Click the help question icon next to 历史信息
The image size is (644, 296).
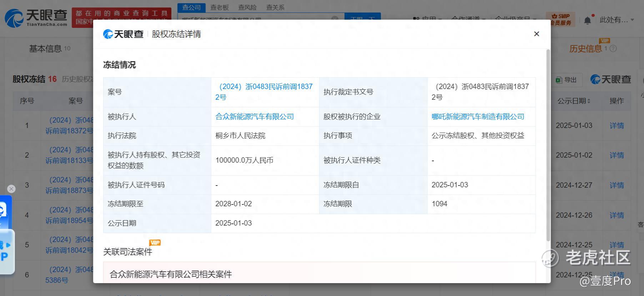(x=613, y=49)
